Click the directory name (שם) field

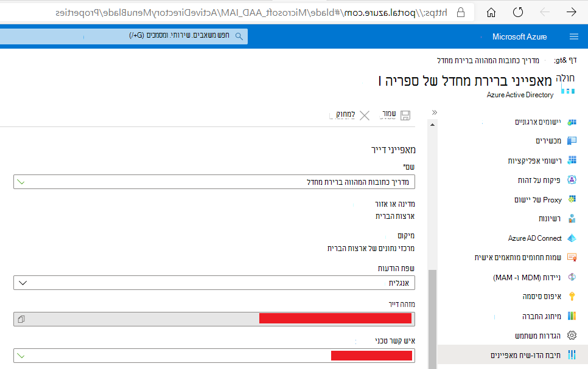pyautogui.click(x=214, y=182)
